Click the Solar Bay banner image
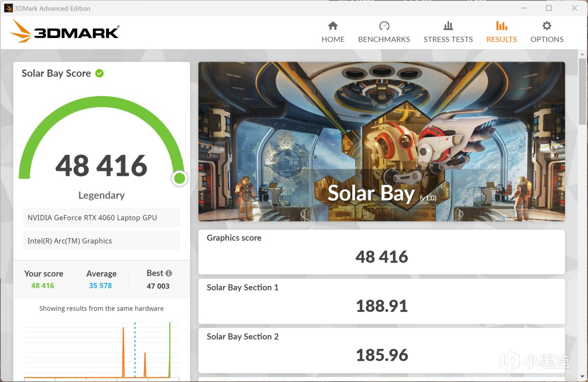588x382 pixels. pos(381,141)
